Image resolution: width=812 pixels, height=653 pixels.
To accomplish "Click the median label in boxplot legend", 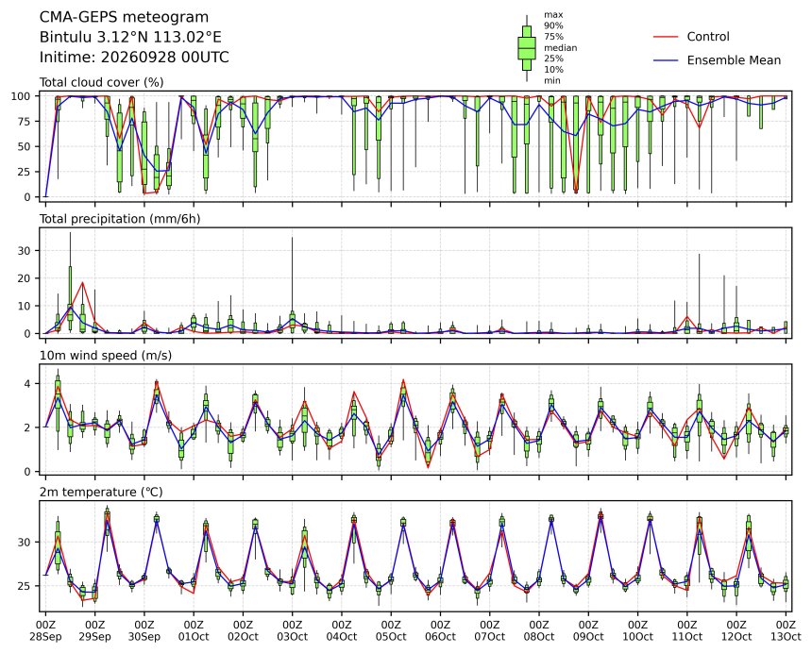I will click(560, 47).
